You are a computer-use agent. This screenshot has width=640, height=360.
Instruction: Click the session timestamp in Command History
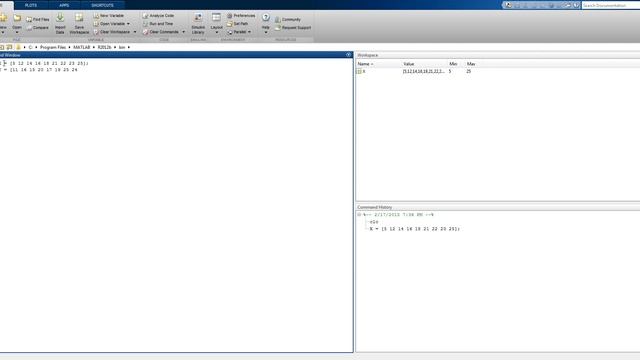398,215
